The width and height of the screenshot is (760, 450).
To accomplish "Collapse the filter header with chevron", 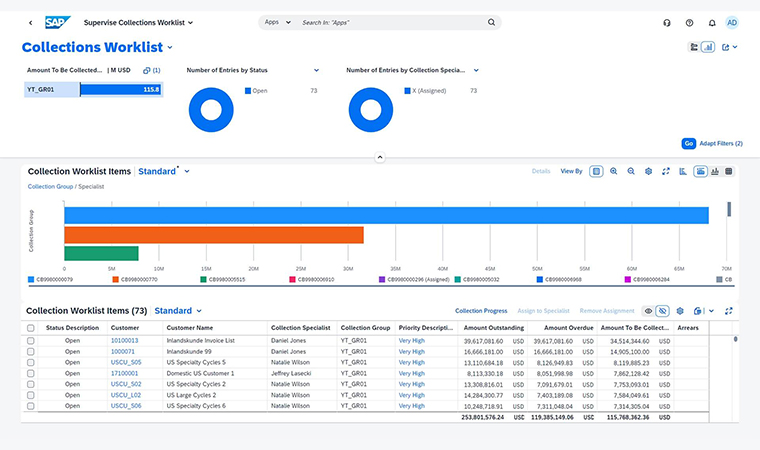I will pyautogui.click(x=379, y=157).
